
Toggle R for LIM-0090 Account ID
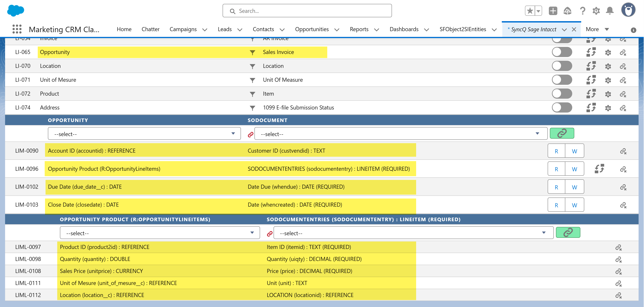pyautogui.click(x=556, y=151)
